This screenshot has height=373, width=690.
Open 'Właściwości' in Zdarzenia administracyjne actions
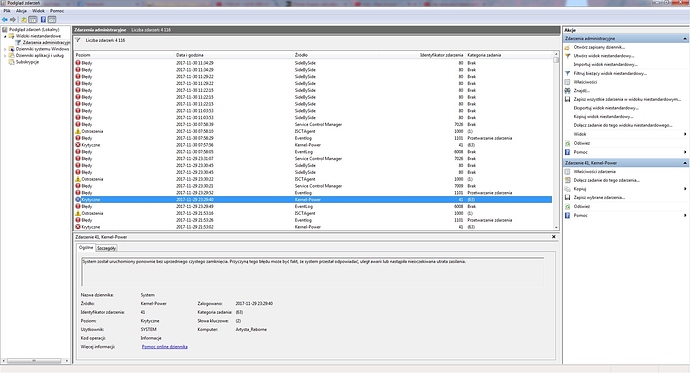pos(585,82)
